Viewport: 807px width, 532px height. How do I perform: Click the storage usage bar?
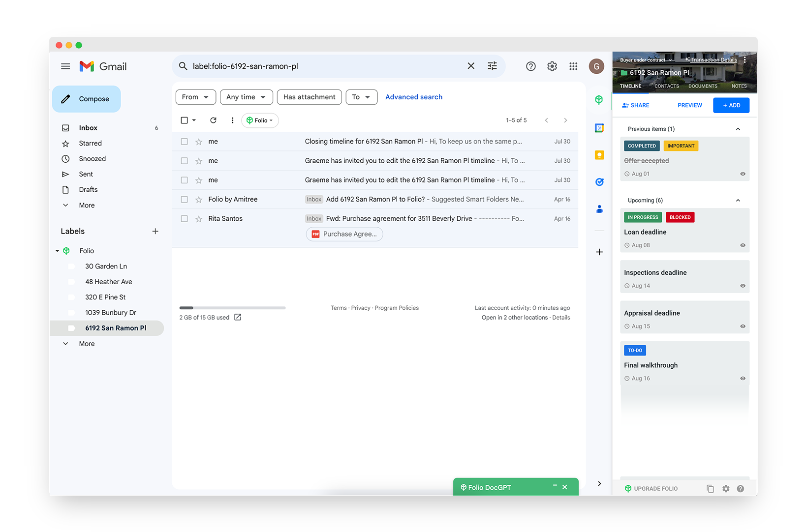pos(232,308)
